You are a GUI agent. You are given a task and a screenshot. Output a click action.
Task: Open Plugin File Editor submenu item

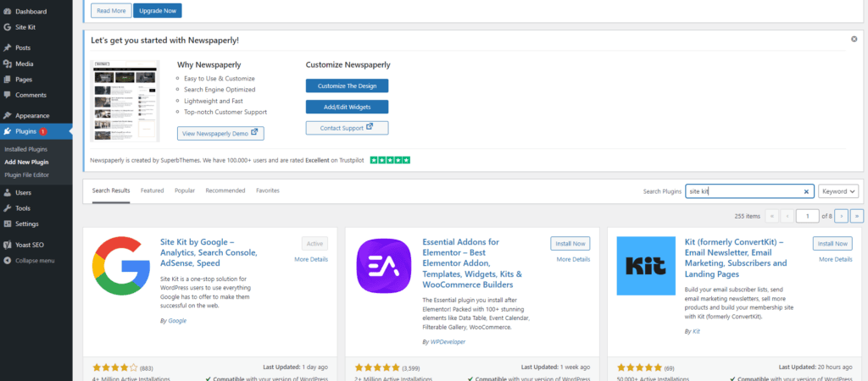[27, 174]
